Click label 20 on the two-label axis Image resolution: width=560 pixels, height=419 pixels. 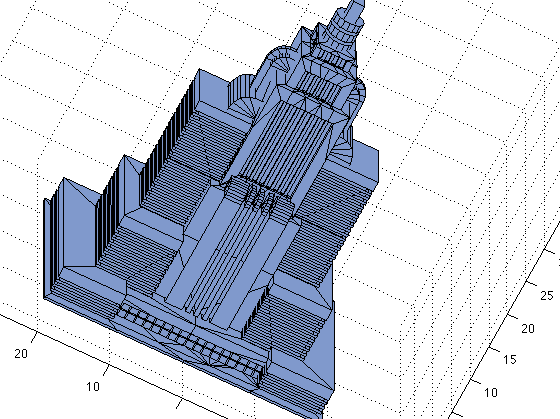21,354
